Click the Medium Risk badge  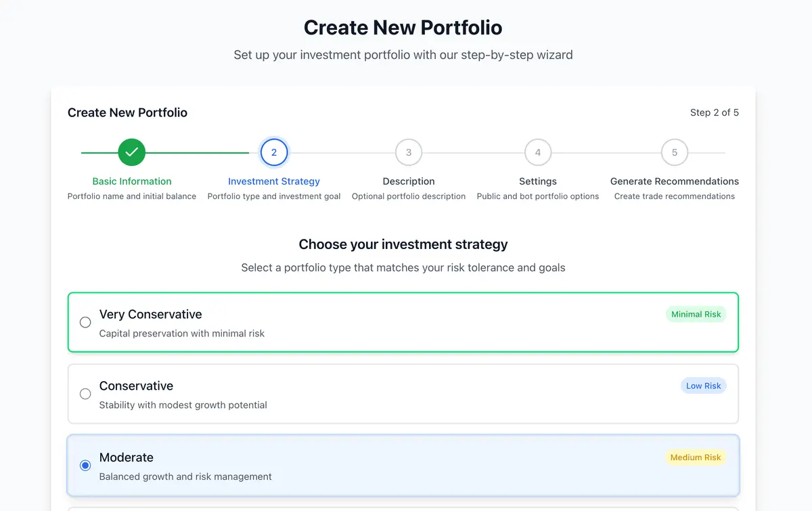pyautogui.click(x=696, y=457)
